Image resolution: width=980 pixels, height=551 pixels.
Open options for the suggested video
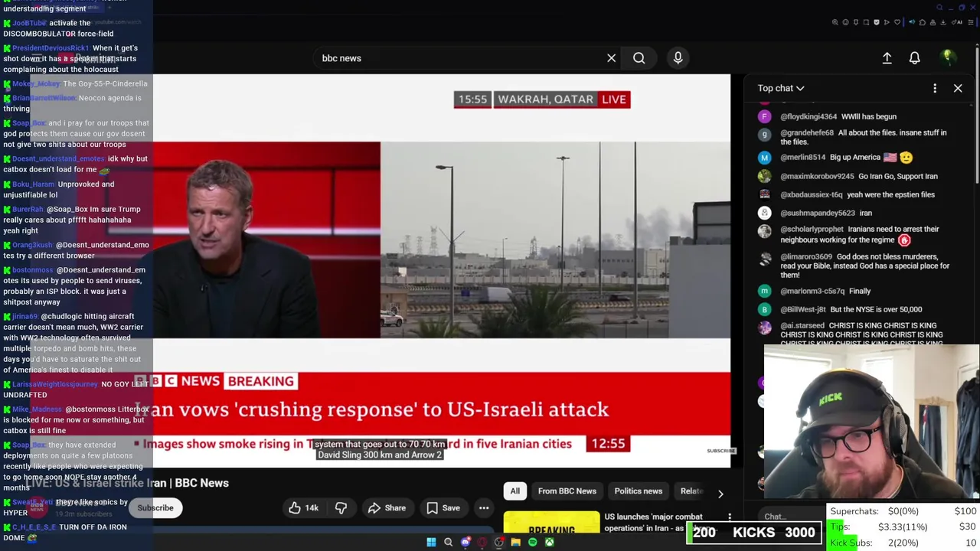click(x=729, y=518)
